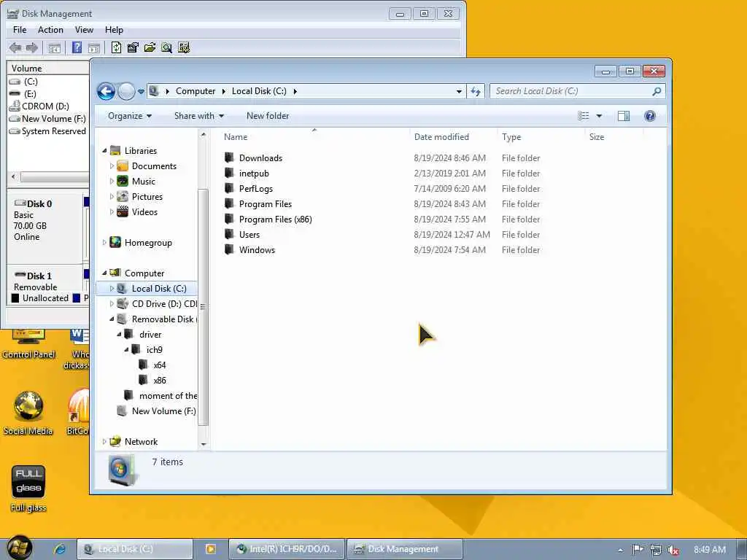Switch to Intel(R) ICH9R taskbar window
The image size is (747, 560).
coord(287,549)
